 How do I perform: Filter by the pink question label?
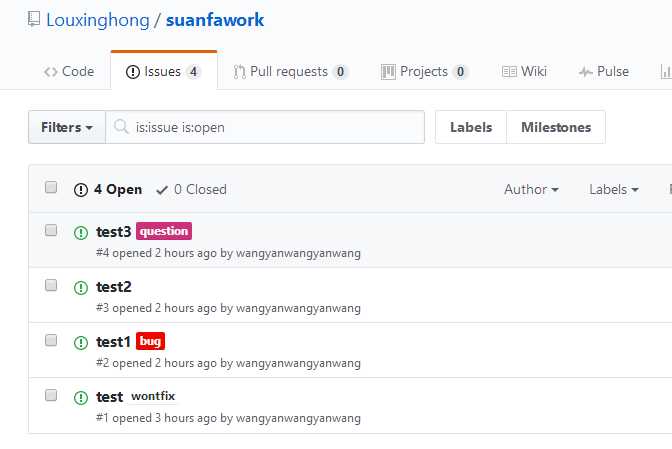click(164, 231)
